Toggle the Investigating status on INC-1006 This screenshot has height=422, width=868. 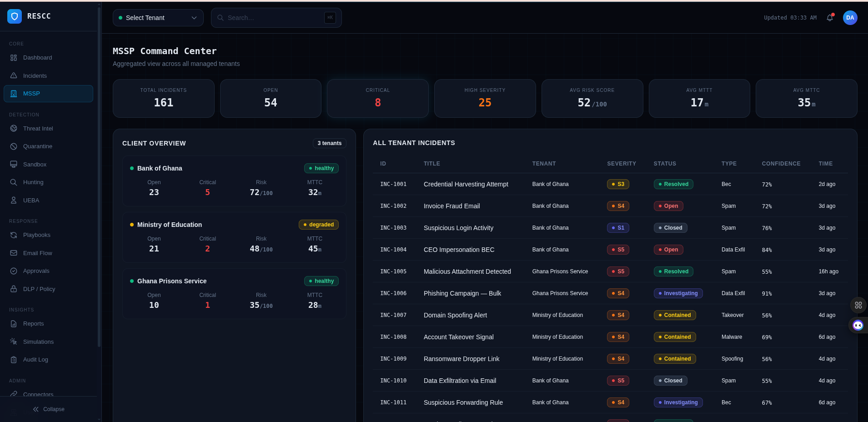[x=677, y=293]
